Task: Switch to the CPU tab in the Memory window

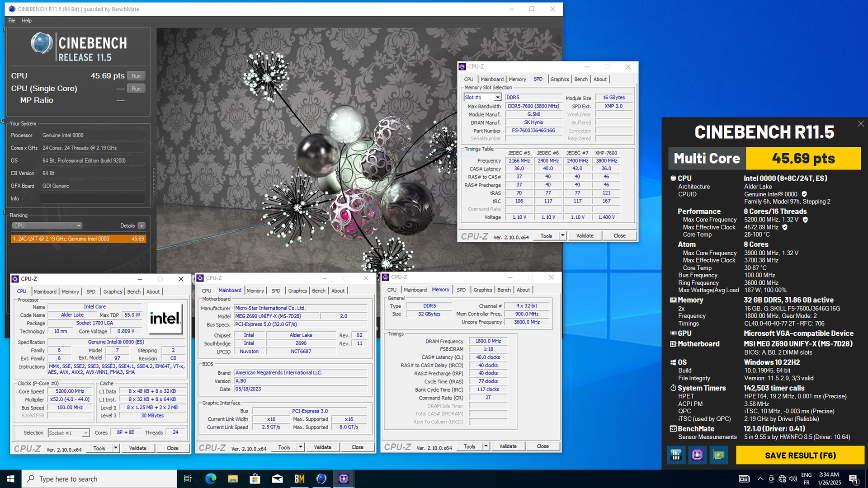Action: 392,290
